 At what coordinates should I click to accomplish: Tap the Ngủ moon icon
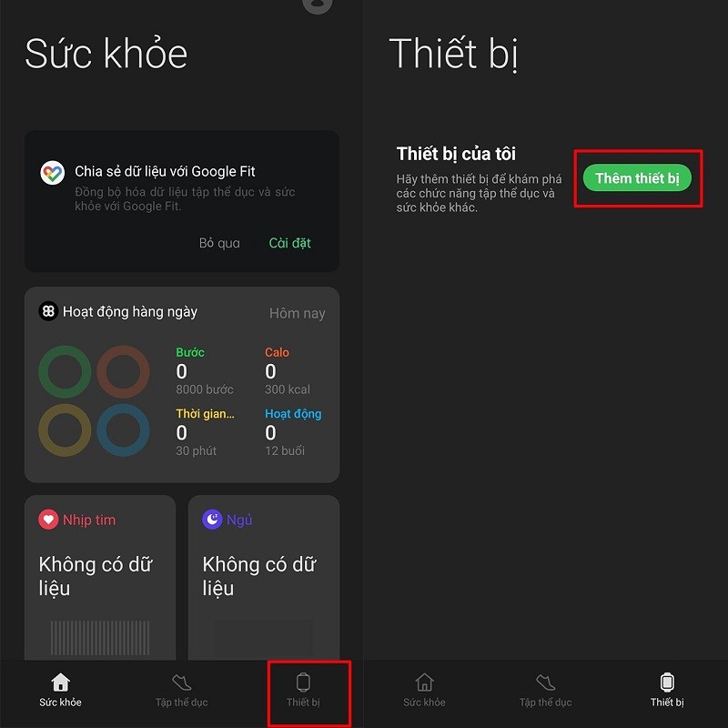pyautogui.click(x=212, y=519)
